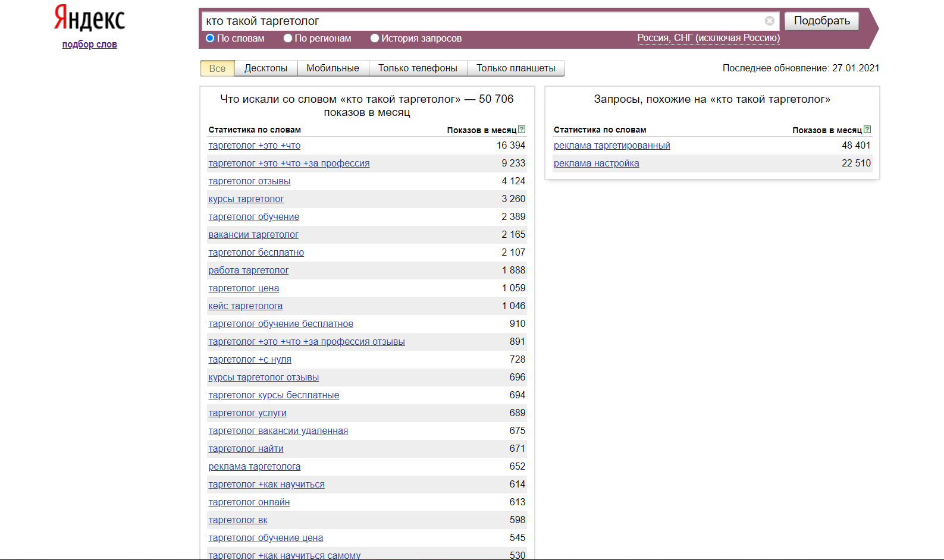This screenshot has width=944, height=560.
Task: Open the таргетолог +с нуля link
Action: (250, 360)
